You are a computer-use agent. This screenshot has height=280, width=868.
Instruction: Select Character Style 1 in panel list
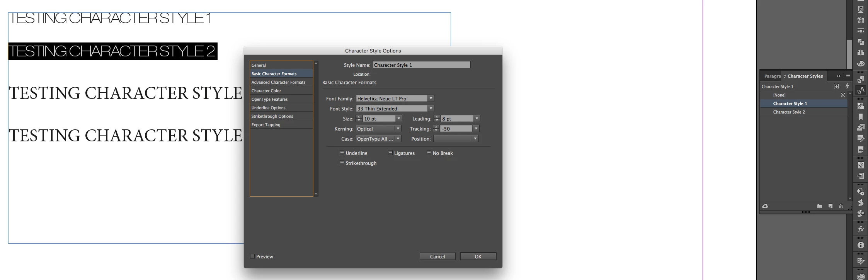[803, 104]
